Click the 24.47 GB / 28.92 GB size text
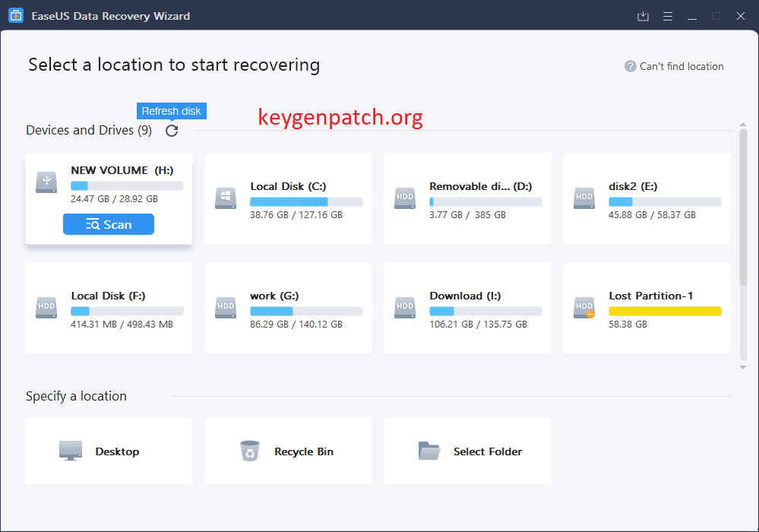 [x=114, y=199]
